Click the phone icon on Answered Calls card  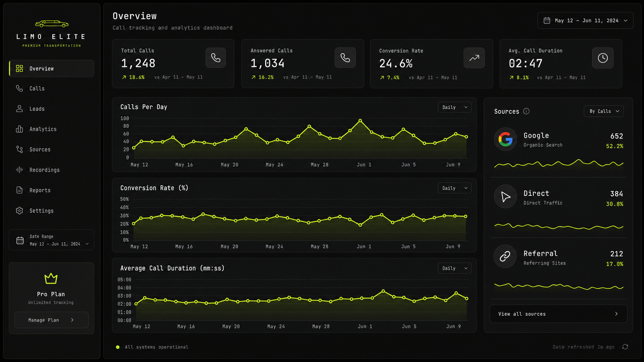pyautogui.click(x=345, y=58)
